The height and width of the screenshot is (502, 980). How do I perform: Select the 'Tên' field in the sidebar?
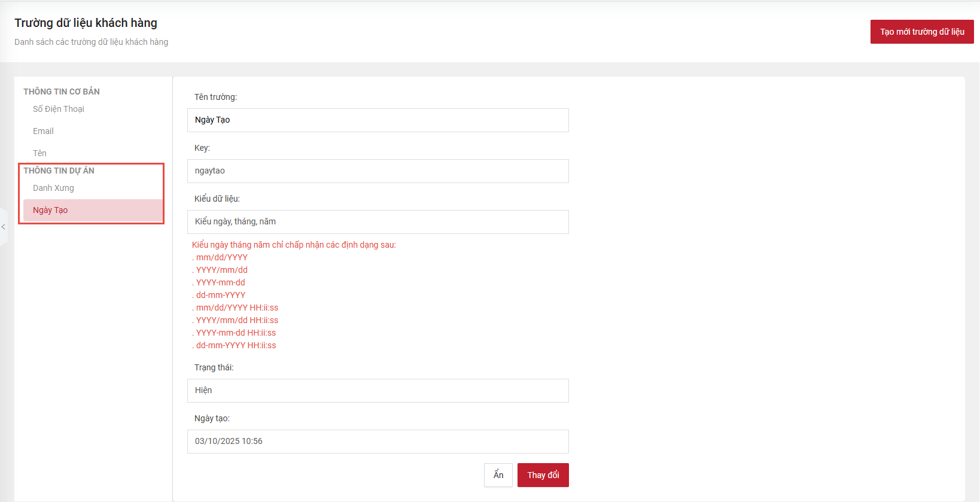tap(39, 153)
